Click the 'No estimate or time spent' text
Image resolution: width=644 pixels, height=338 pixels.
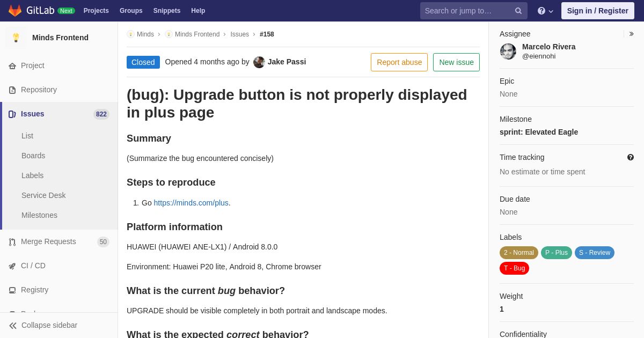[542, 172]
